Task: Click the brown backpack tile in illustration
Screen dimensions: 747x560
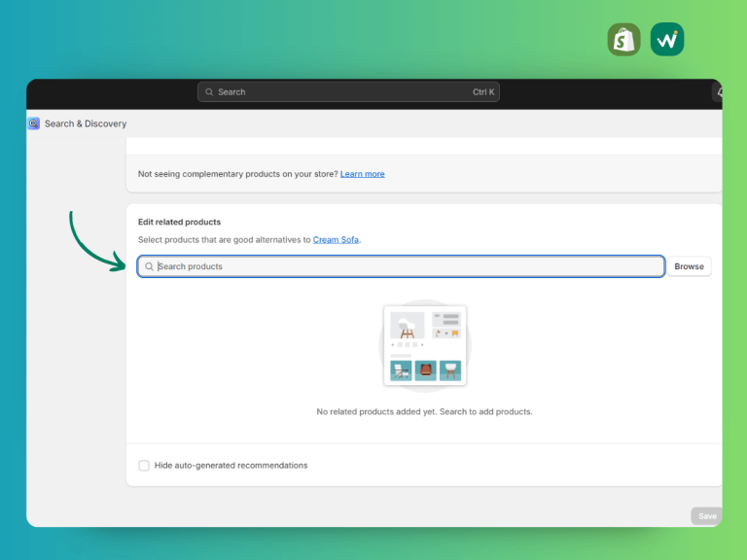Action: [425, 370]
